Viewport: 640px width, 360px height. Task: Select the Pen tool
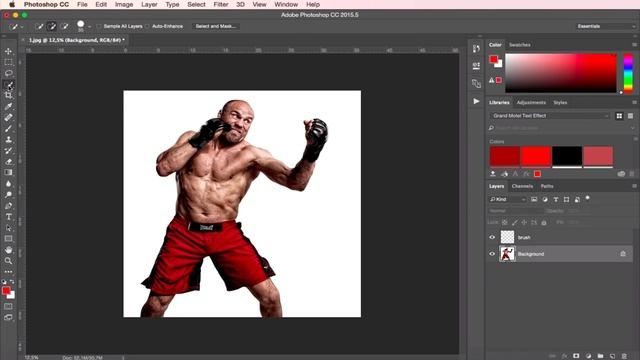point(8,206)
